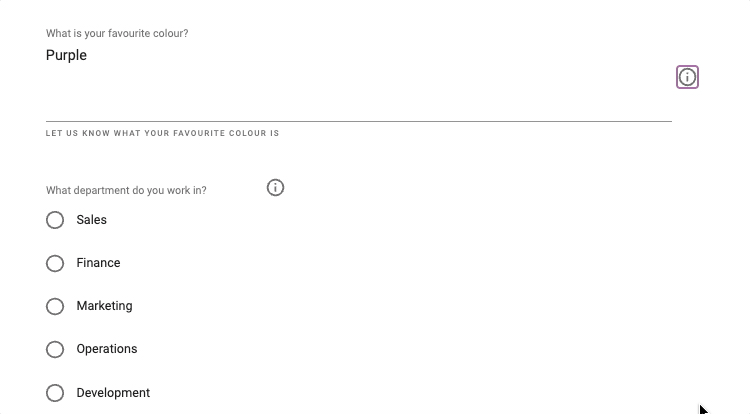The image size is (750, 414).
Task: Select the Sales radio button
Action: (x=55, y=220)
